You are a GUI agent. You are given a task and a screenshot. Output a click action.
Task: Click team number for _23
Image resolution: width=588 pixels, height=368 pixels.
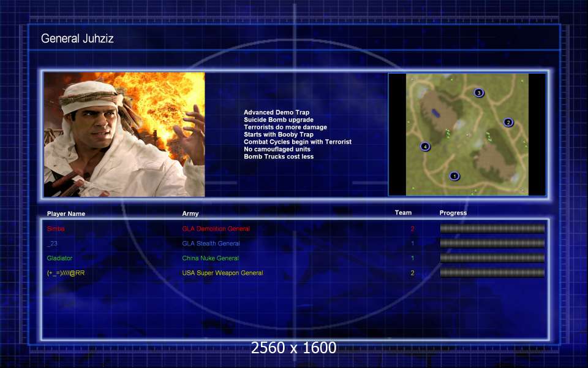click(x=412, y=243)
